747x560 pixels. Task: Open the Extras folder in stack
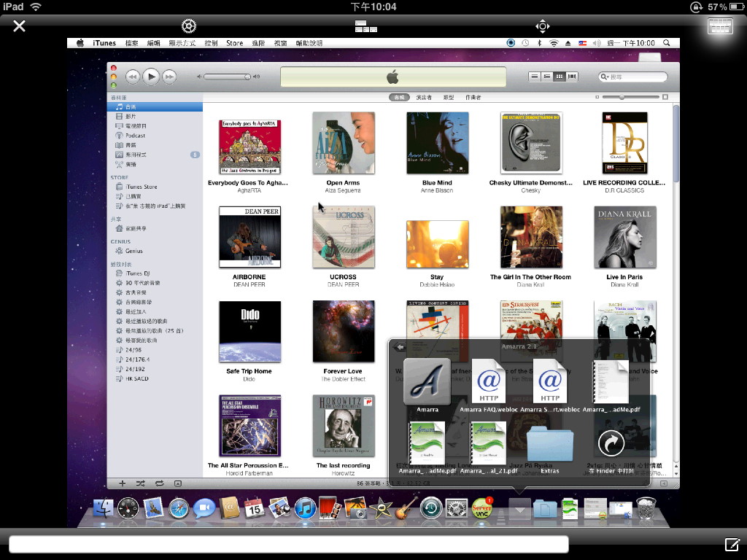point(549,445)
